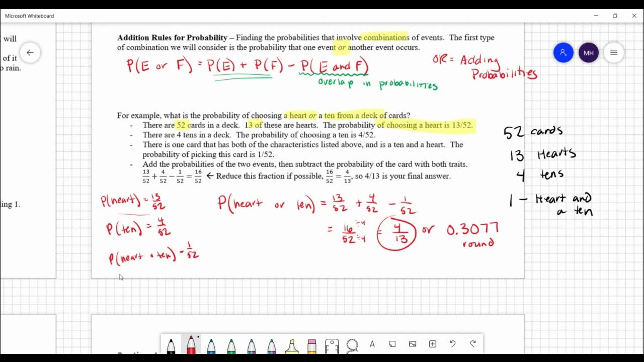Image resolution: width=644 pixels, height=362 pixels.
Task: Click the handwritten 'P(ten) = 4/52'
Action: 138,229
